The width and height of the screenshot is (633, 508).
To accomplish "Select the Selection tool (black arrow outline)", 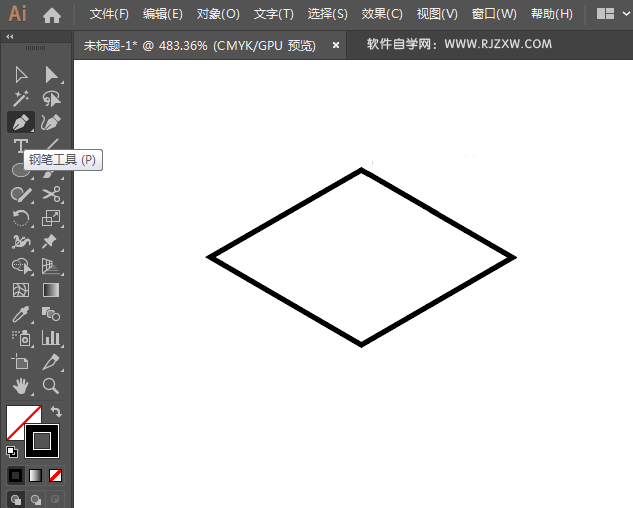I will point(21,75).
